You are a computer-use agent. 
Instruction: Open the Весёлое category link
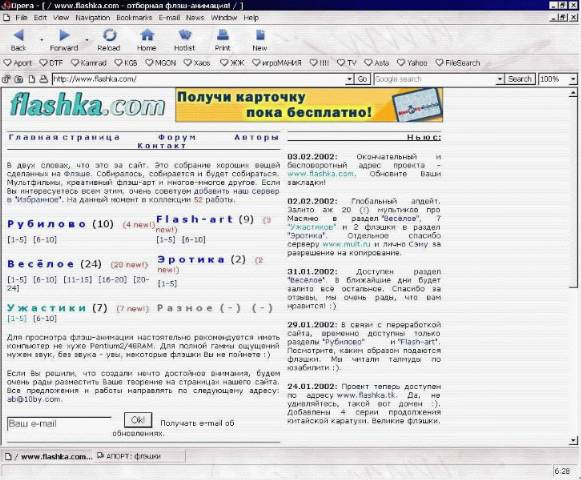(x=41, y=264)
